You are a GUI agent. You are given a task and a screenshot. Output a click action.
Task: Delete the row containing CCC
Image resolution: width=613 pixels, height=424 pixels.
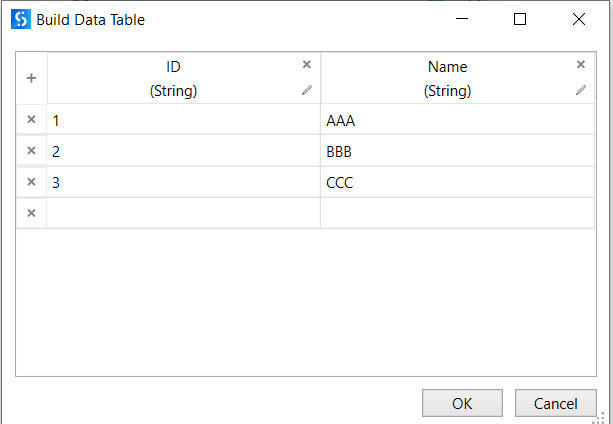(31, 182)
